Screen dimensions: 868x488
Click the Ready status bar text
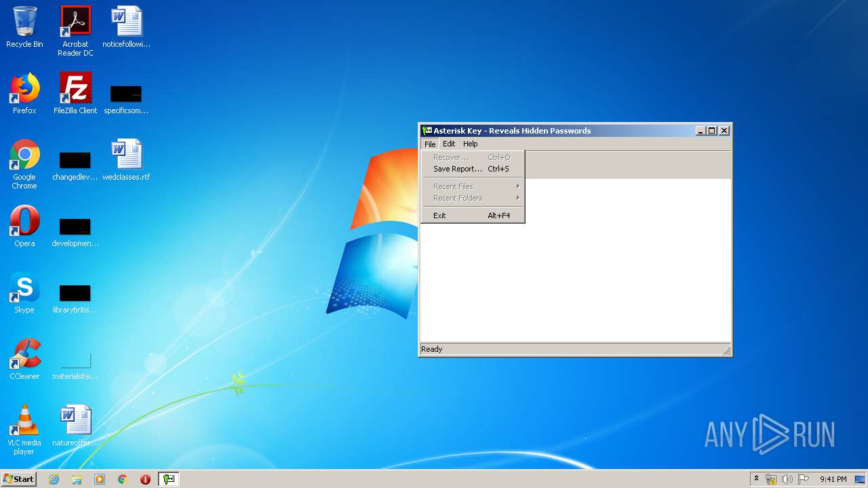pos(432,349)
